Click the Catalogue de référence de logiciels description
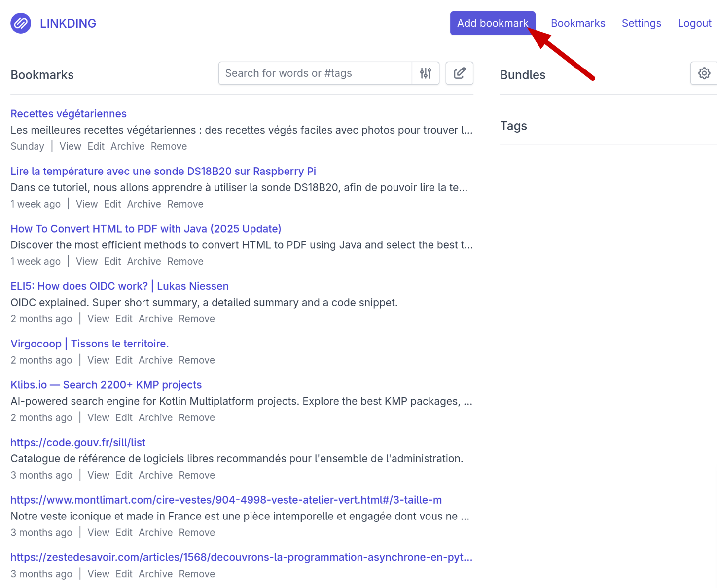Viewport: 717px width, 588px height. point(237,459)
